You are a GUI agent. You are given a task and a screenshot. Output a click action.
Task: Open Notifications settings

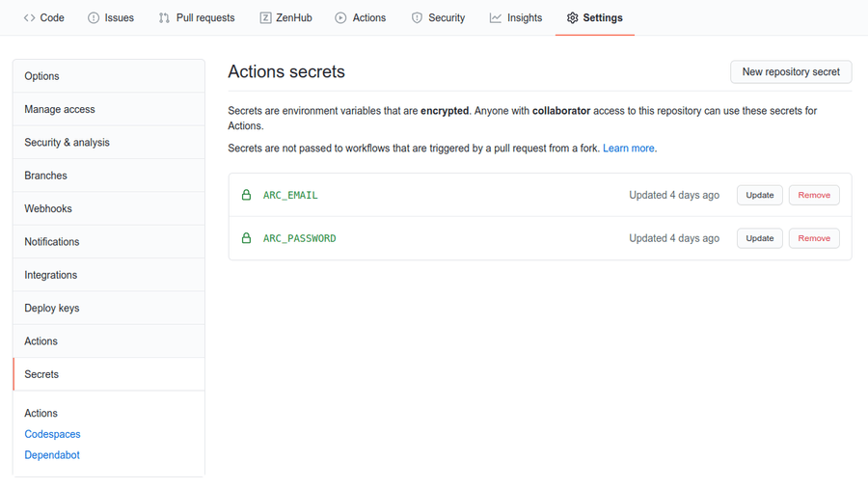pyautogui.click(x=109, y=242)
